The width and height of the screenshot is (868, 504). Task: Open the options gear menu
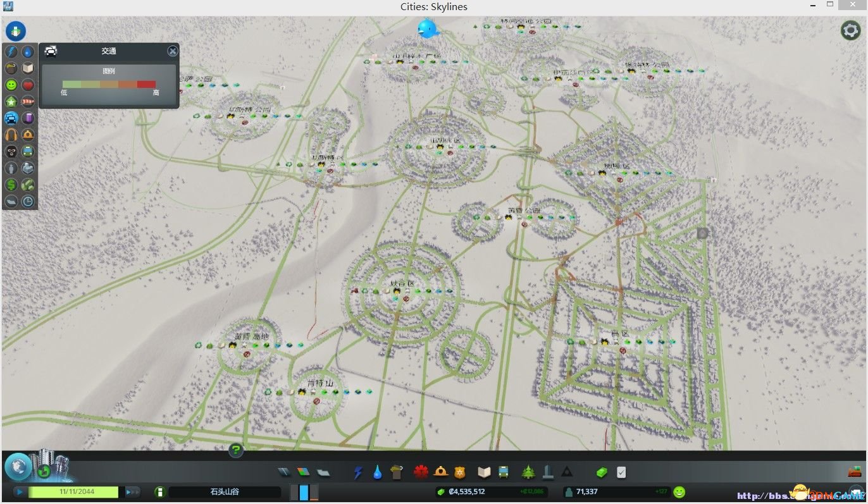click(850, 30)
